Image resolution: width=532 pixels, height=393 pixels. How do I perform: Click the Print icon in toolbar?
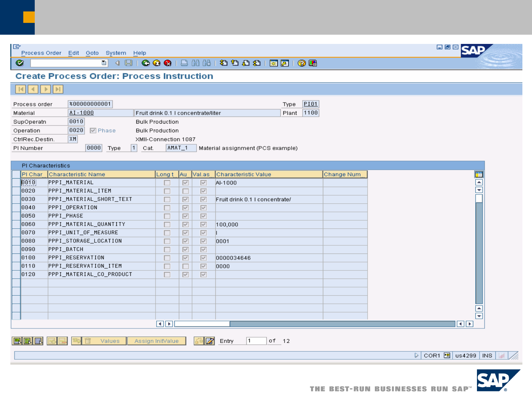point(184,63)
